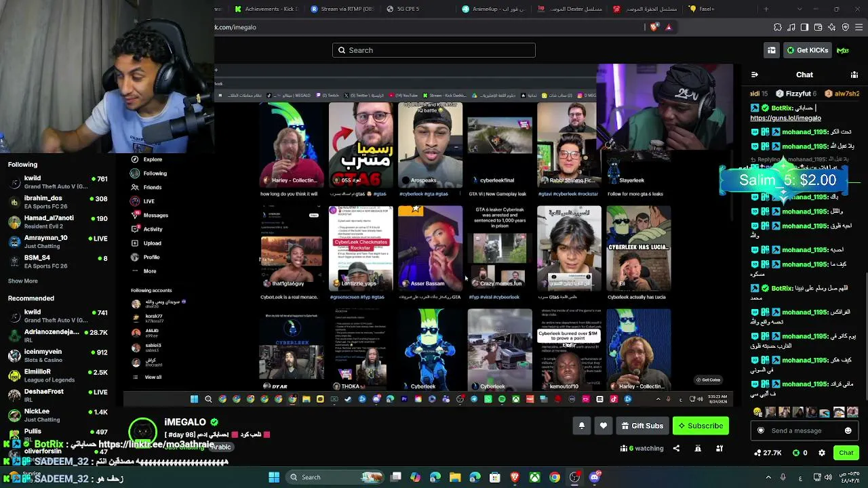
Task: Show the chat users list icon
Action: pyautogui.click(x=853, y=75)
